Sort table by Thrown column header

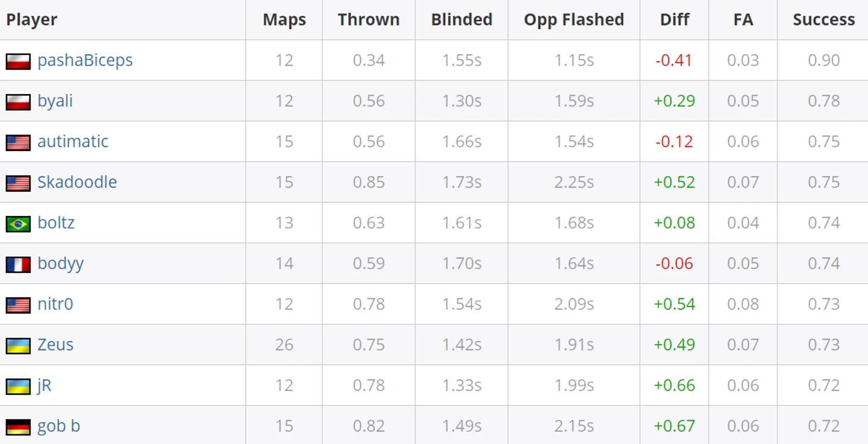click(369, 20)
